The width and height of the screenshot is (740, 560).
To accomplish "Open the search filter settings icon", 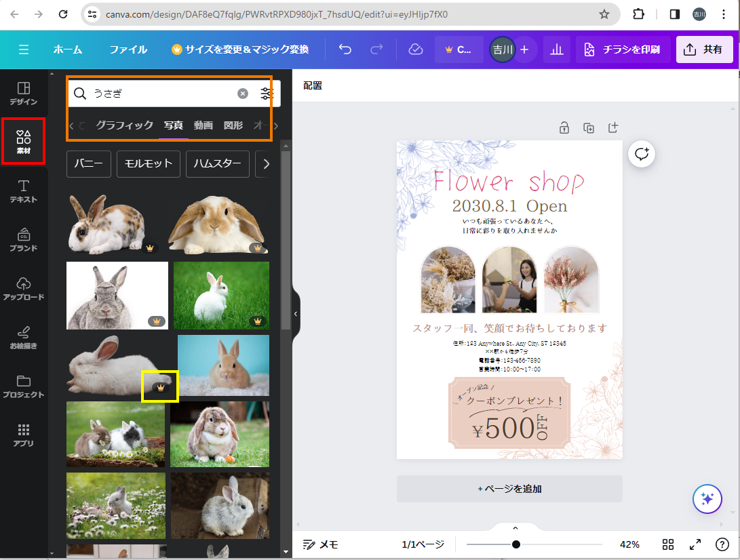I will pos(267,94).
